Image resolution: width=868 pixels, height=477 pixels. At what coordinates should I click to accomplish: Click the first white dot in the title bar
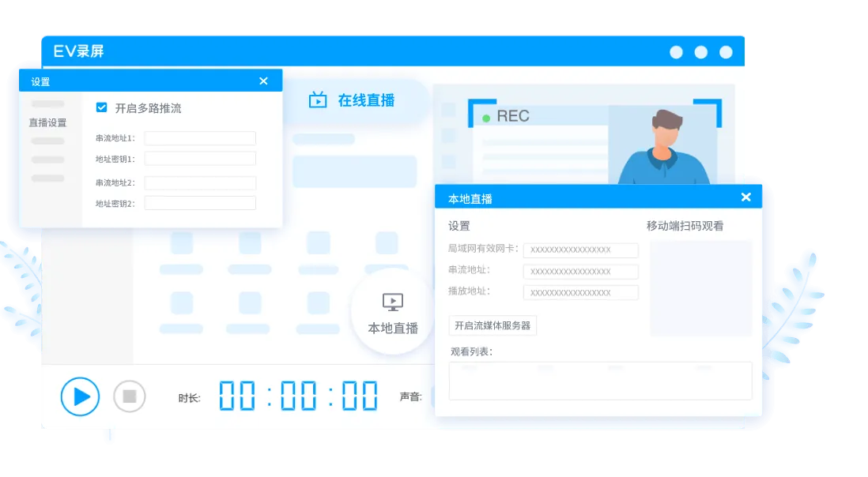[x=676, y=51]
